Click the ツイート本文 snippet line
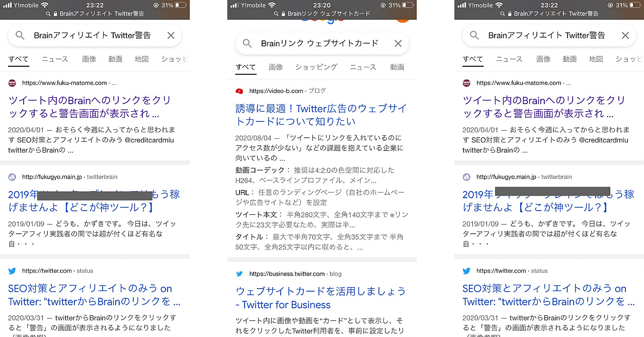The height and width of the screenshot is (337, 644). pyautogui.click(x=322, y=220)
